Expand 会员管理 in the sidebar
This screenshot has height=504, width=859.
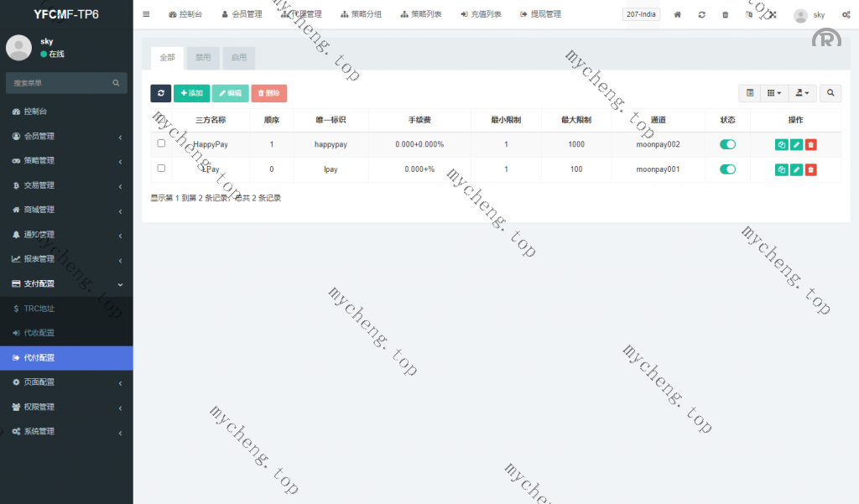(x=66, y=136)
